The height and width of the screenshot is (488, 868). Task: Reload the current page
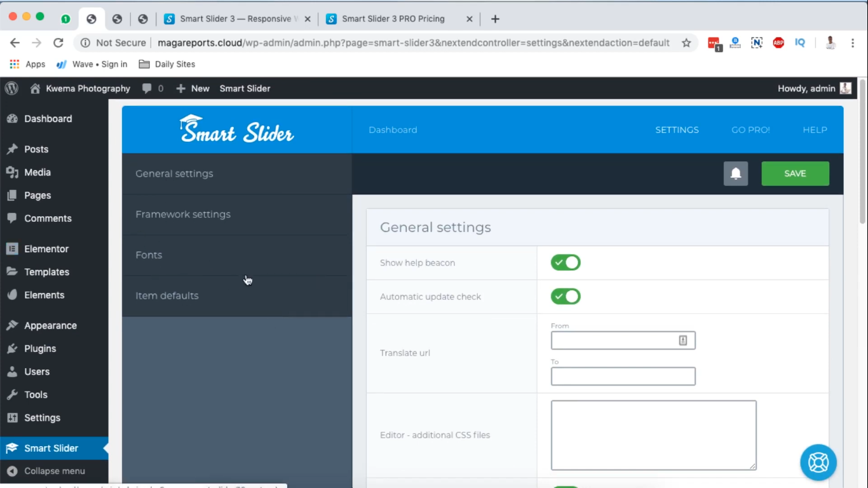(x=58, y=43)
